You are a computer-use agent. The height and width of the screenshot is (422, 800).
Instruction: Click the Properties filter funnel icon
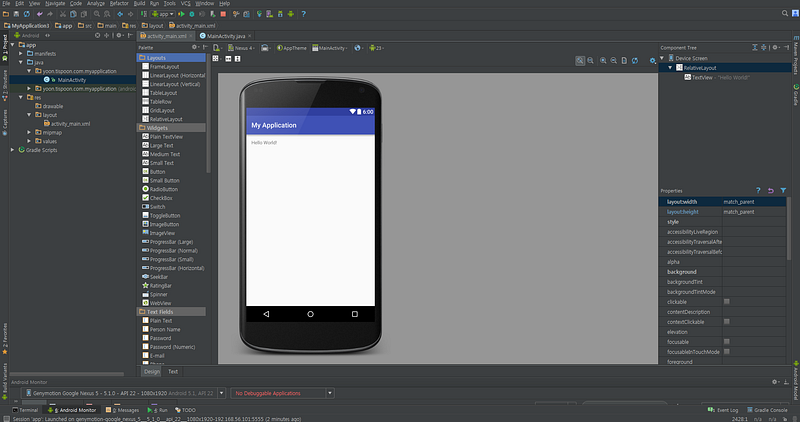tap(783, 190)
